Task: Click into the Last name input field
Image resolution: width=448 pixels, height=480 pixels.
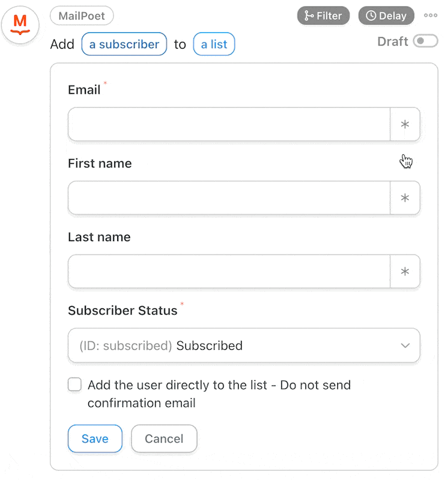Action: [229, 271]
